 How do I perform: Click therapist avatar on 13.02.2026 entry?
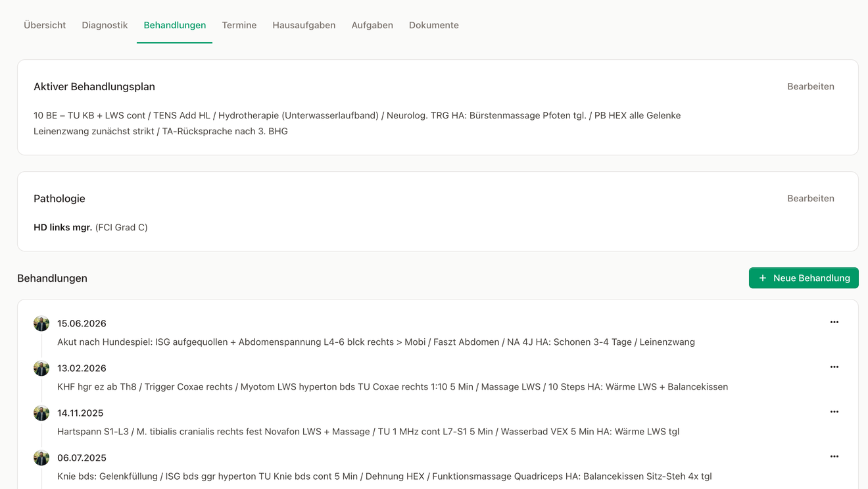[x=41, y=368]
